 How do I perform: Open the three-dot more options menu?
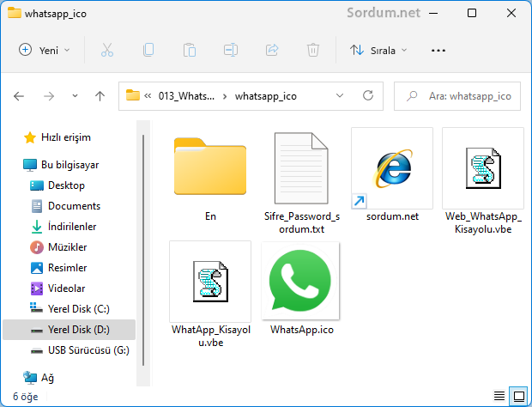[x=438, y=51]
